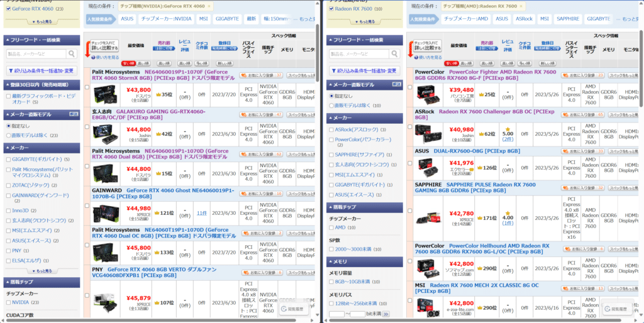The width and height of the screenshot is (644, 323).
Task: Uncheck the Radeon RX 7600 chip checkbox
Action: [331, 9]
